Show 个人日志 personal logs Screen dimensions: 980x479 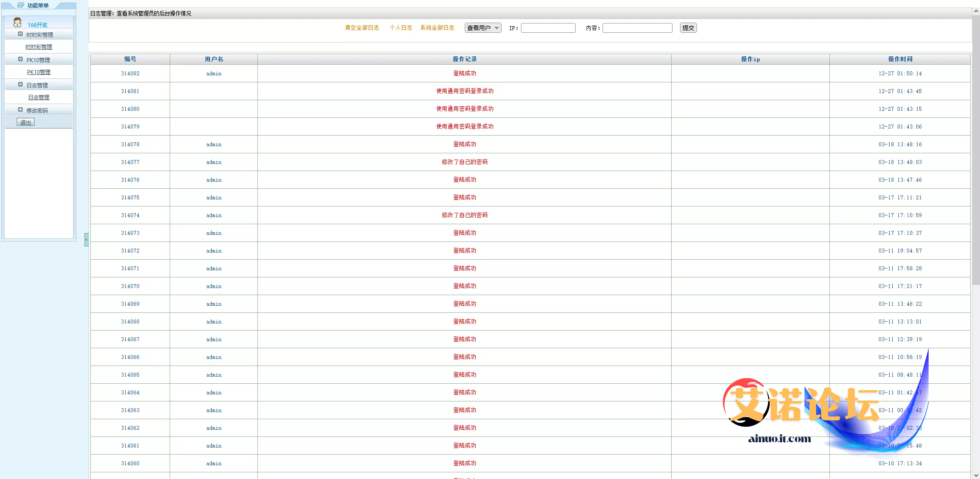(x=401, y=28)
